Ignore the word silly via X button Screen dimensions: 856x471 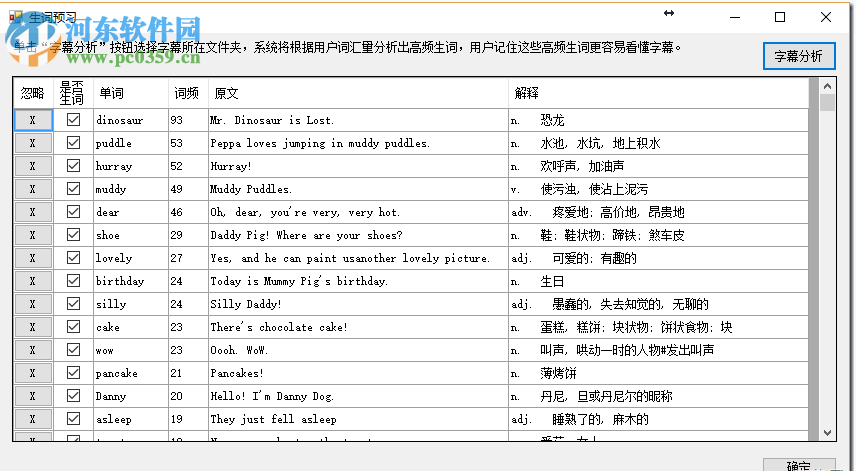[33, 304]
